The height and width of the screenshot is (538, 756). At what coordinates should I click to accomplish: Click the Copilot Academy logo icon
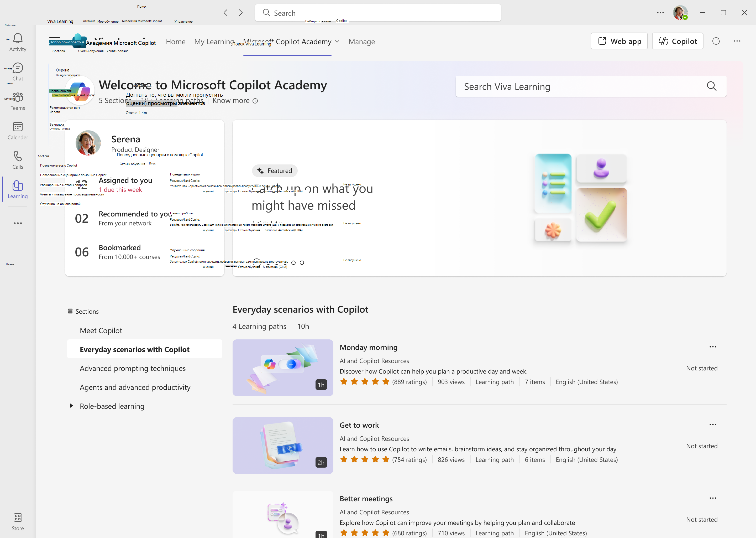point(80,90)
